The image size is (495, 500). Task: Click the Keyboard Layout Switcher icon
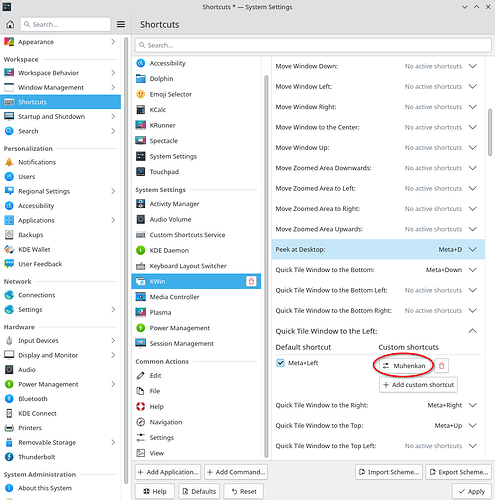click(141, 266)
